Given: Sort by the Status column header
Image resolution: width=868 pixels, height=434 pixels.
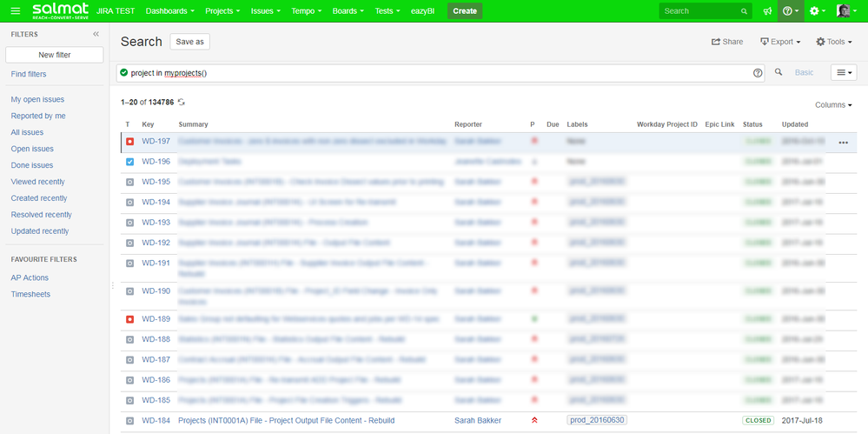Looking at the screenshot, I should (x=752, y=124).
